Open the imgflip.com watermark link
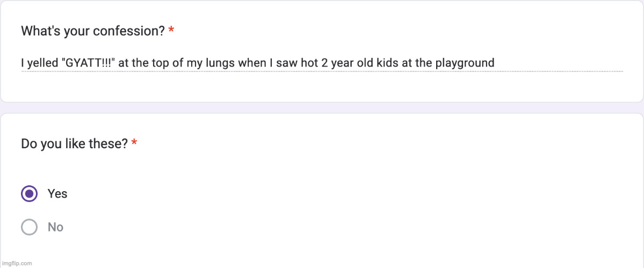644x268 pixels. click(x=17, y=263)
